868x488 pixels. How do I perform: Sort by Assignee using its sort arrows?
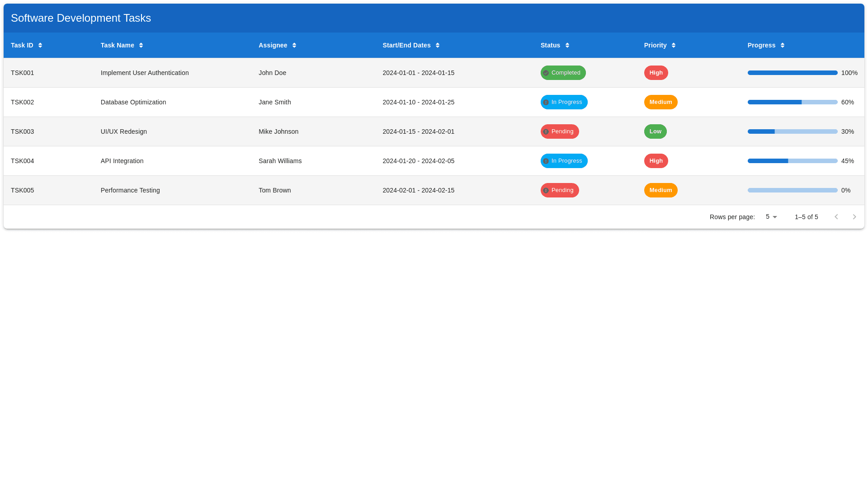coord(294,45)
